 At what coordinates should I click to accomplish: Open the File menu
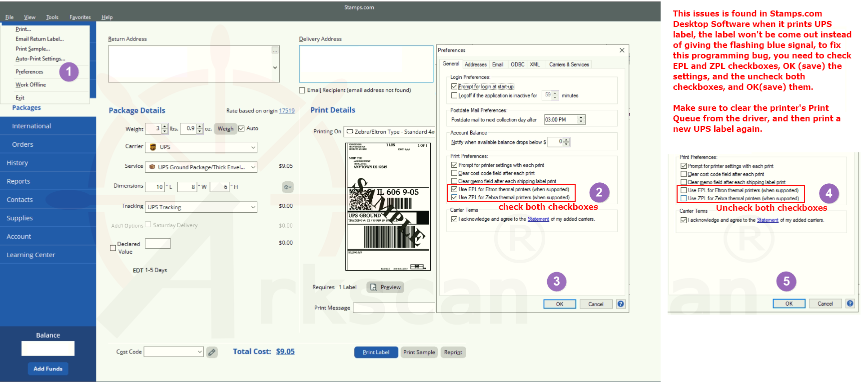pos(9,17)
